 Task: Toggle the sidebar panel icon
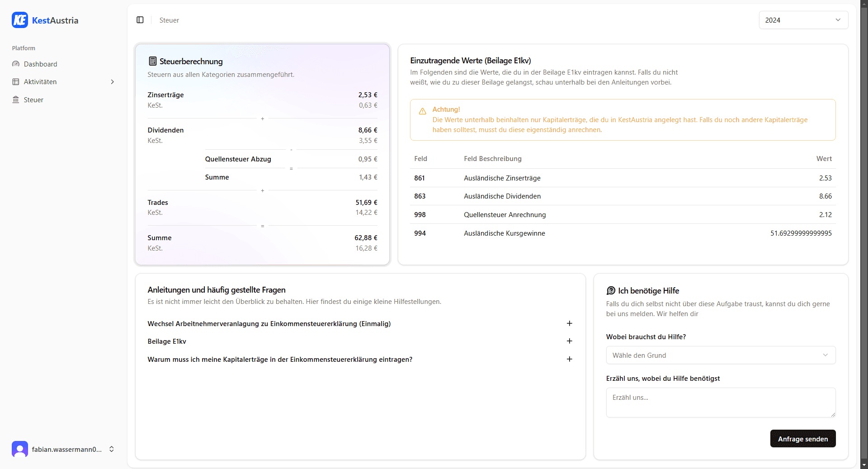(x=140, y=20)
